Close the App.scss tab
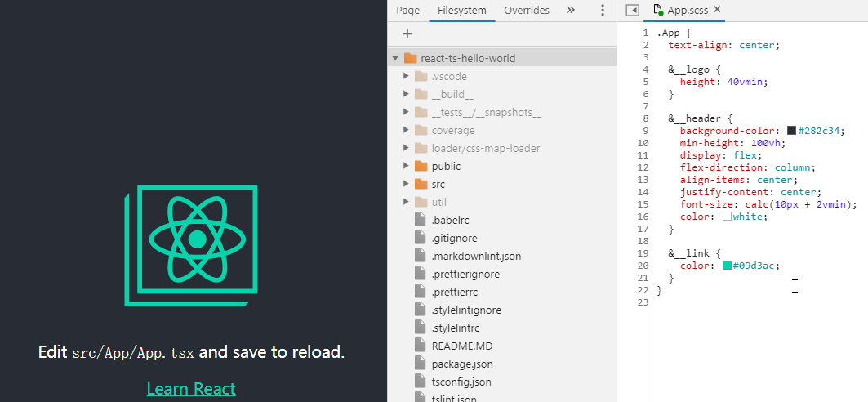868x402 pixels. (x=718, y=10)
